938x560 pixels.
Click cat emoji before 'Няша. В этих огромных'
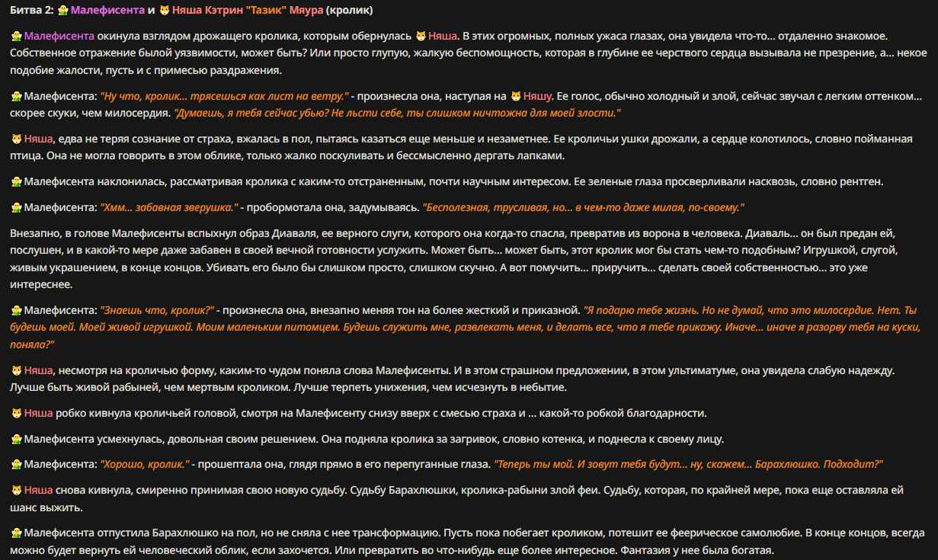pos(421,37)
